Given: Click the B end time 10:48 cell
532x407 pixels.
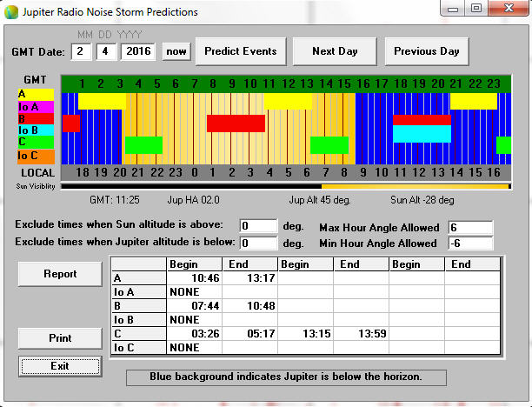Looking at the screenshot, I should click(250, 306).
